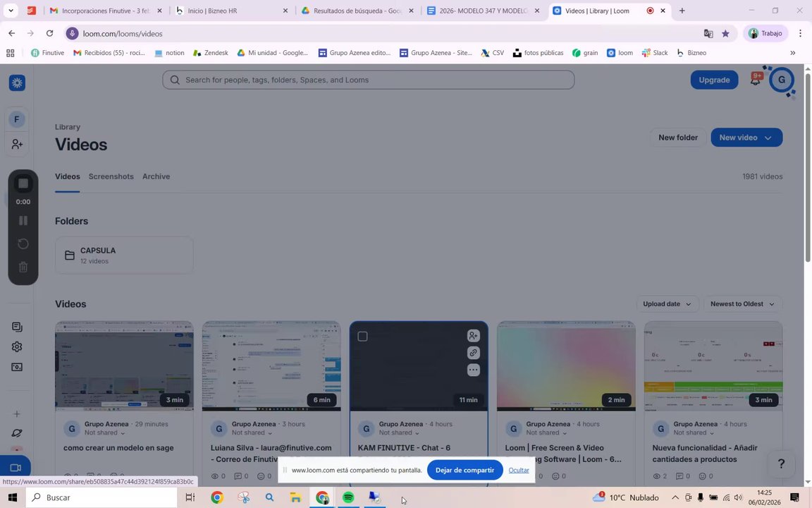Screen dimensions: 812x508
Task: Open the G account avatar menu
Action: (x=782, y=80)
